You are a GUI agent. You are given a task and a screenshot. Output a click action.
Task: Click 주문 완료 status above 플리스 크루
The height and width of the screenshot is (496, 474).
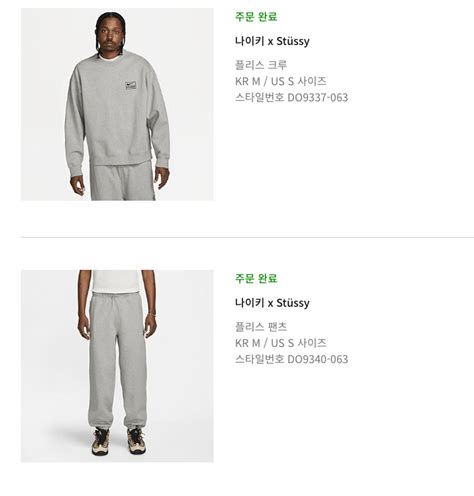[x=256, y=16]
